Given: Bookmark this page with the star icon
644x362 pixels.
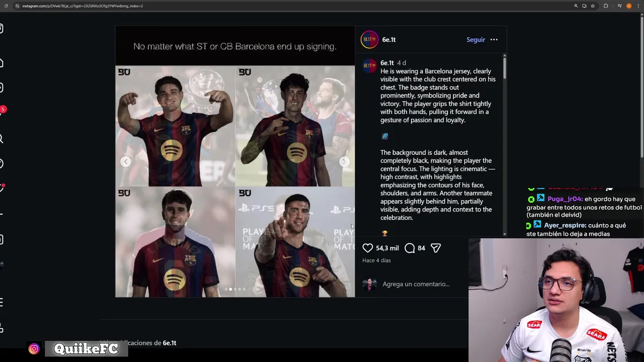Looking at the screenshot, I should coord(593,6).
